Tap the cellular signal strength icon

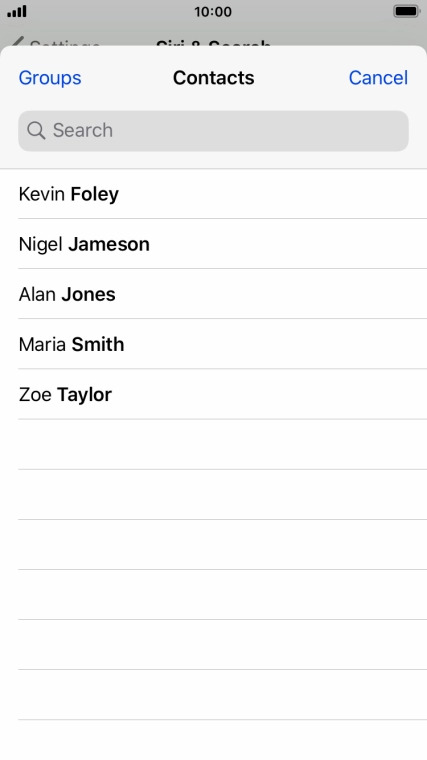point(17,12)
